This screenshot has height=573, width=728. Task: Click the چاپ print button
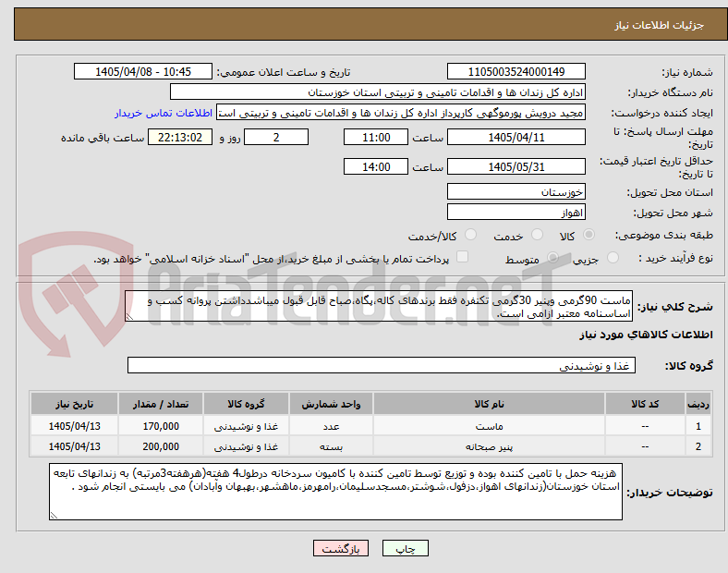405,548
